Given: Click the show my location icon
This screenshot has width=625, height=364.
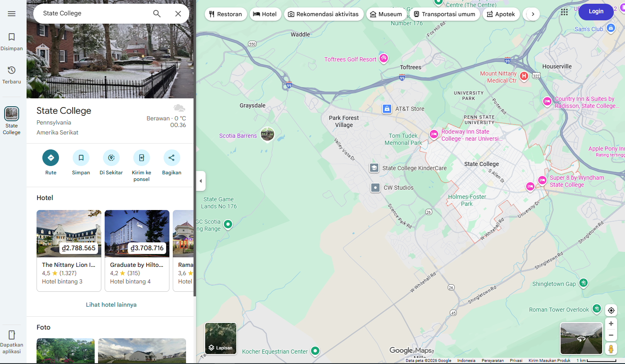Looking at the screenshot, I should tap(611, 310).
